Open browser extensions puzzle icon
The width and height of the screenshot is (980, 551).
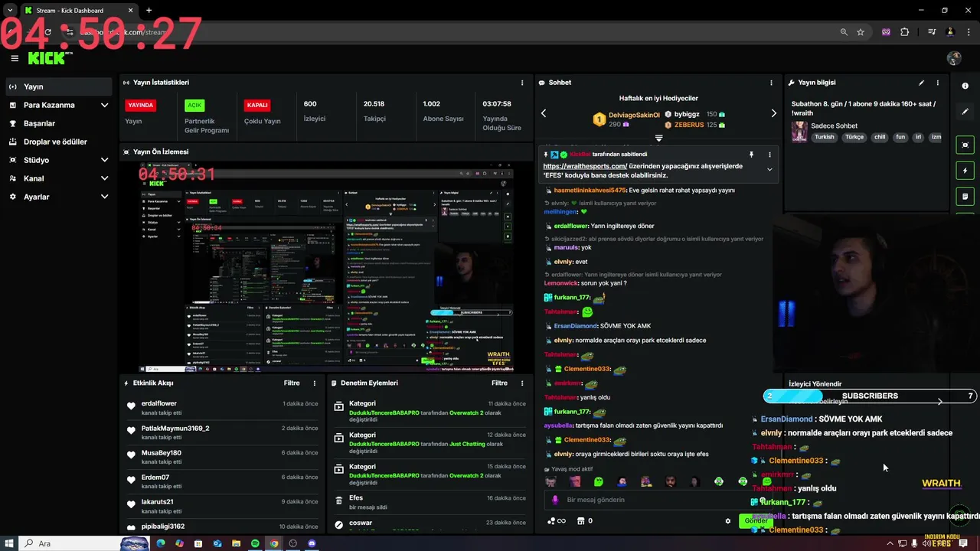(x=905, y=32)
